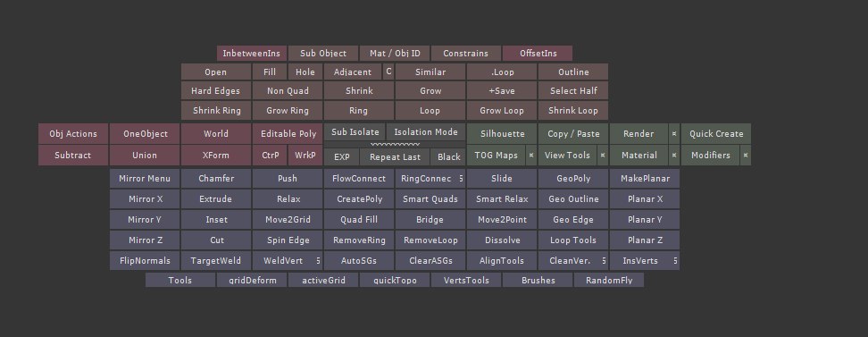Click the Editable Poly button
Image resolution: width=868 pixels, height=337 pixels.
(x=288, y=133)
